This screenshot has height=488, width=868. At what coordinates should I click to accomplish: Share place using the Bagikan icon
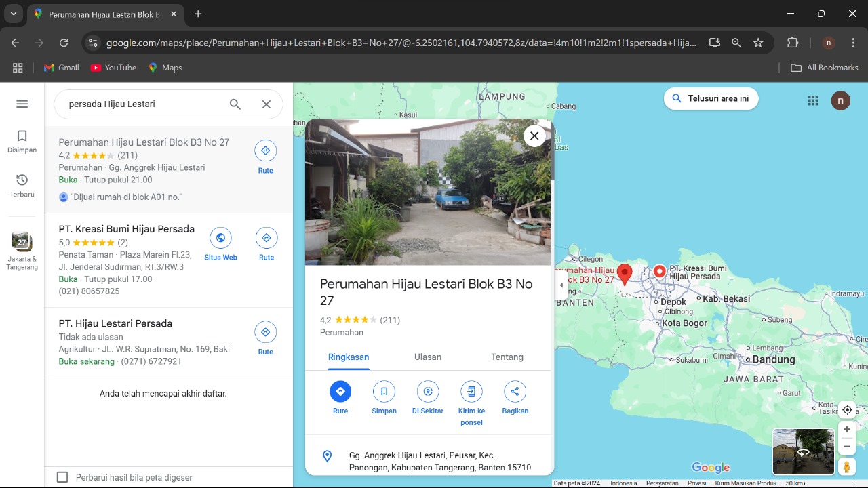pyautogui.click(x=515, y=392)
